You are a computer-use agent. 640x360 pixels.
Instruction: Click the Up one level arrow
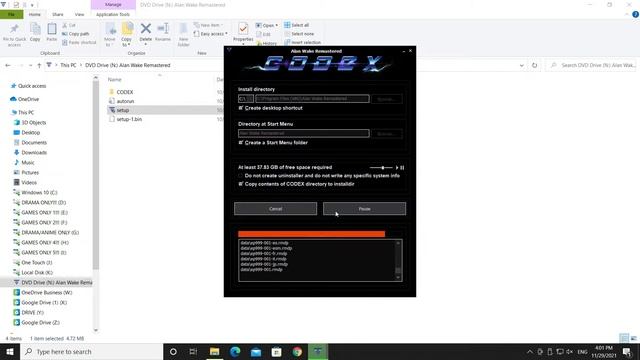tap(39, 65)
